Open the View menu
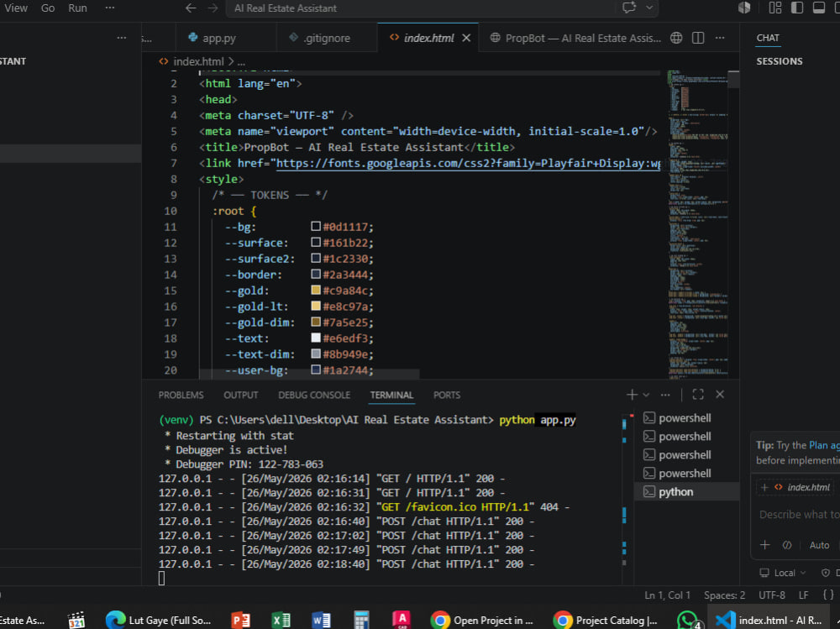Screen dimensions: 840x629 point(16,8)
